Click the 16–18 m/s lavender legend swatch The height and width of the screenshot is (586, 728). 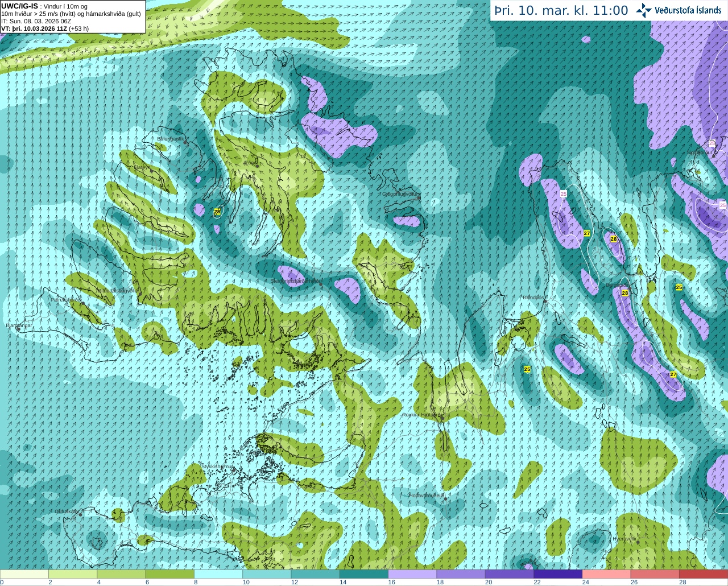point(412,574)
